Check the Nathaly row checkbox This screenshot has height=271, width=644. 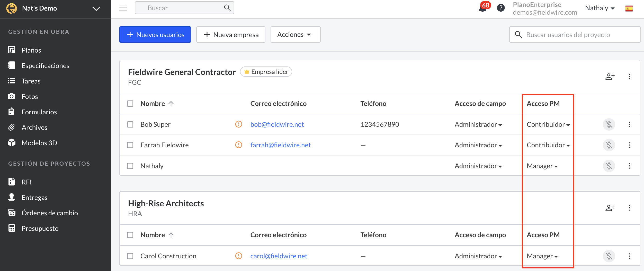pos(130,166)
